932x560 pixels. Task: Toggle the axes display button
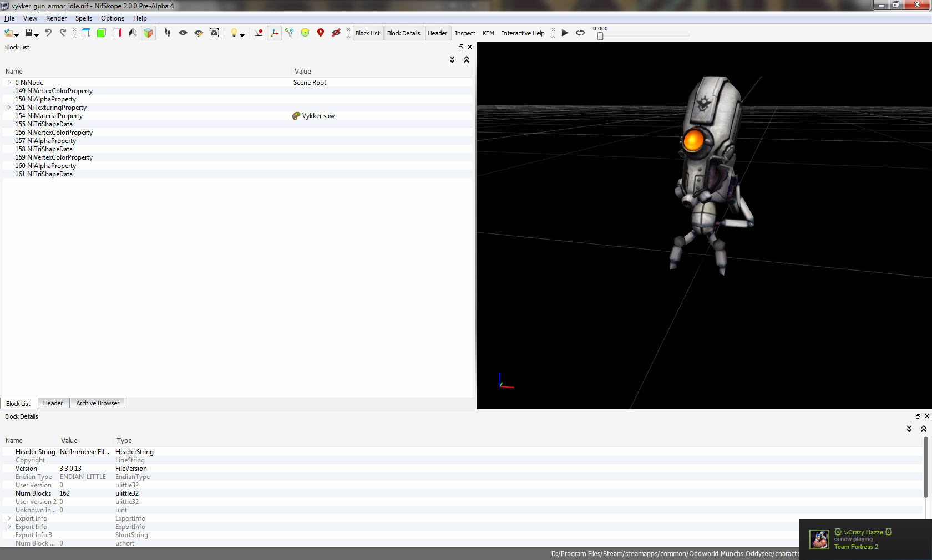(274, 33)
